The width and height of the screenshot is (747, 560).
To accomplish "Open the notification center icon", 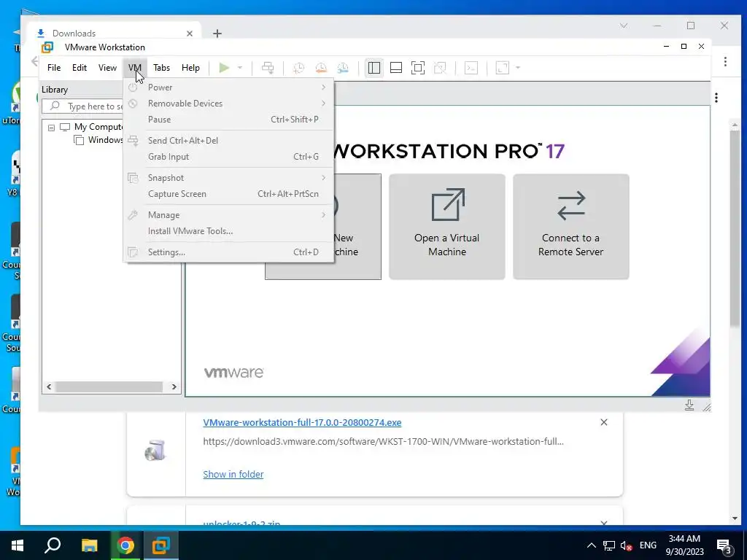I will pos(724,546).
